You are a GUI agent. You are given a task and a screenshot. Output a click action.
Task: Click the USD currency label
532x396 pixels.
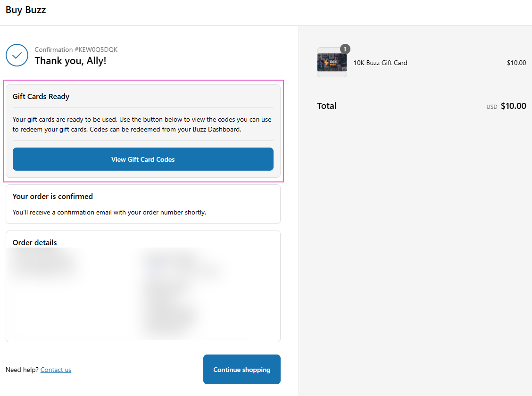[x=492, y=107]
